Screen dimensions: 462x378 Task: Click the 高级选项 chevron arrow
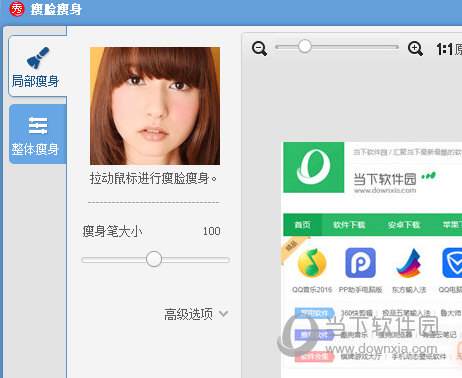pyautogui.click(x=224, y=314)
